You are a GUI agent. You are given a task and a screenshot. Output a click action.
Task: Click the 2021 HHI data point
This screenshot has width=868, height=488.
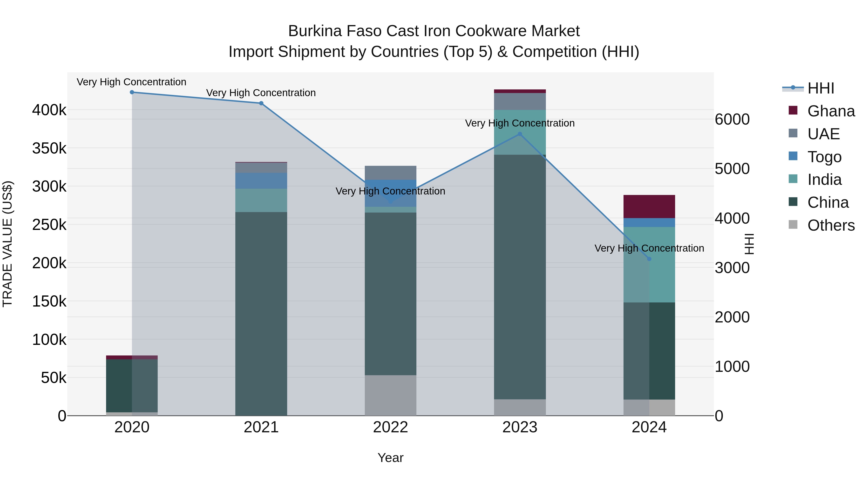coord(261,103)
